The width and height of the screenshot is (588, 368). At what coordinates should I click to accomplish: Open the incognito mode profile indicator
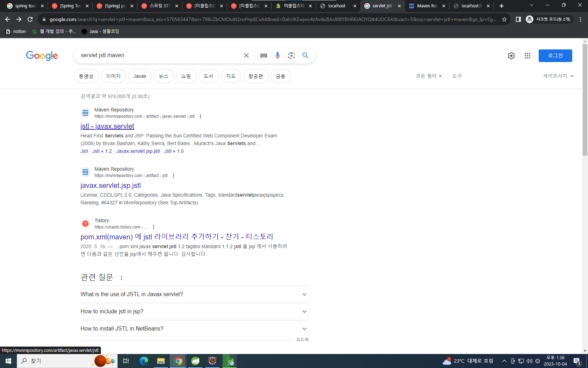(x=548, y=19)
